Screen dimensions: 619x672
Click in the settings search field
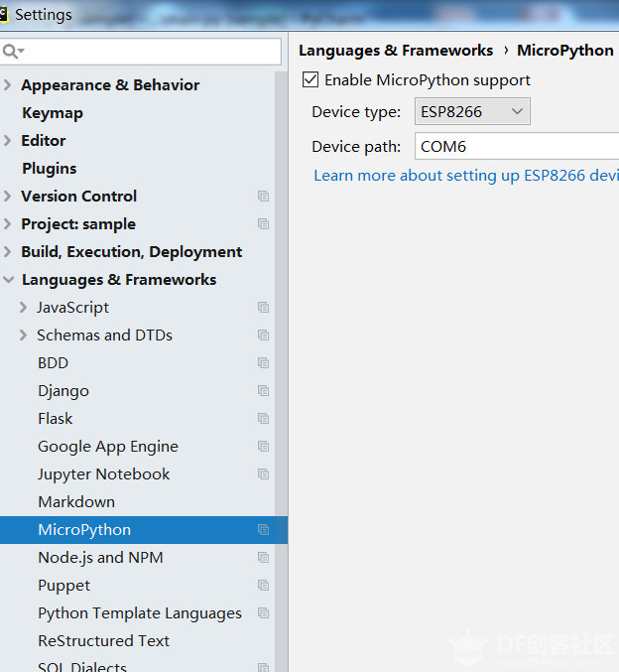pyautogui.click(x=141, y=52)
